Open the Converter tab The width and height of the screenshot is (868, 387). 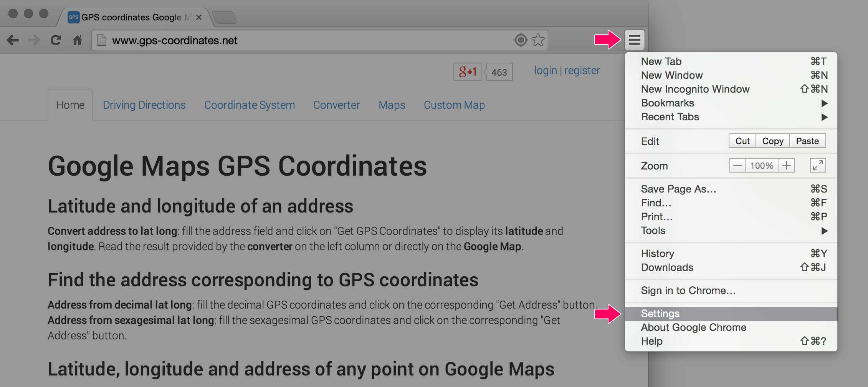coord(336,105)
